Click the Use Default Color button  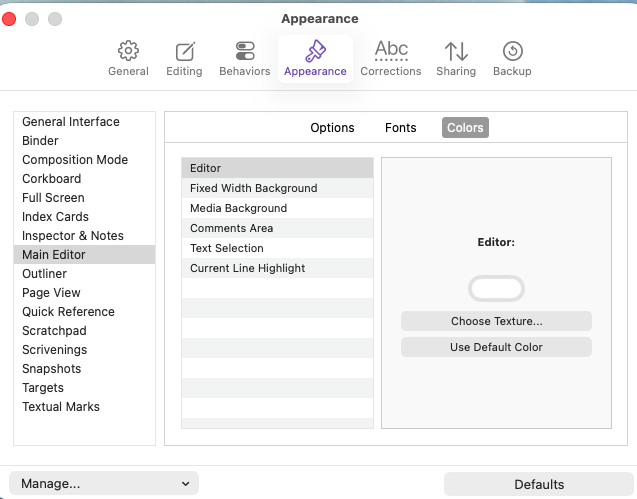[x=496, y=347]
